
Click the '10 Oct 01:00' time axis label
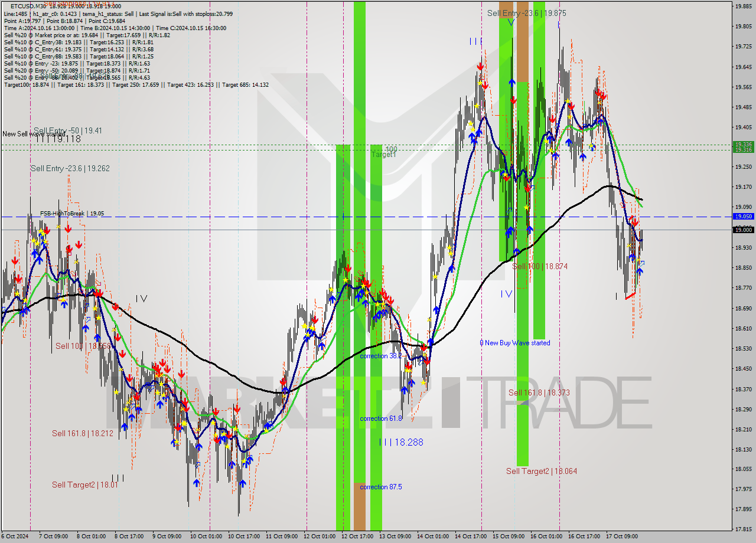tap(206, 537)
